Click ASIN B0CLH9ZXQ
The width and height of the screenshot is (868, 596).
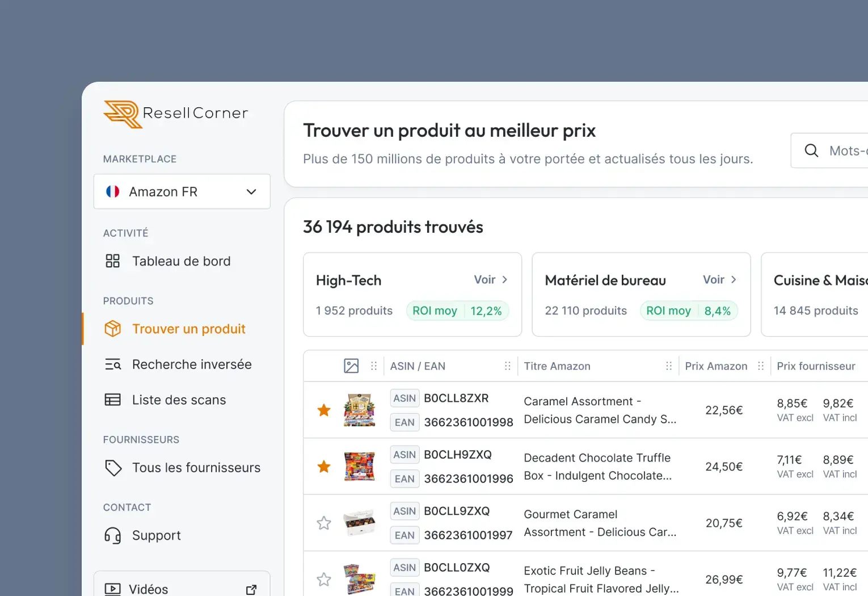point(458,455)
